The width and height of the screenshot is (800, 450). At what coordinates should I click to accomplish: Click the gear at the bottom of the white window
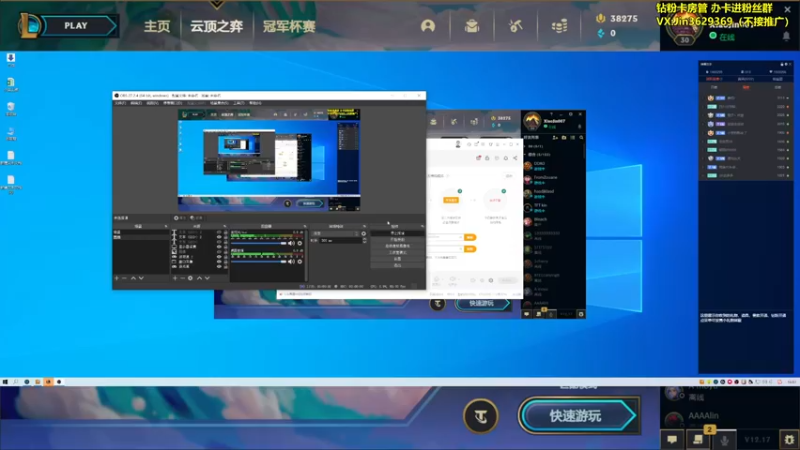click(491, 280)
